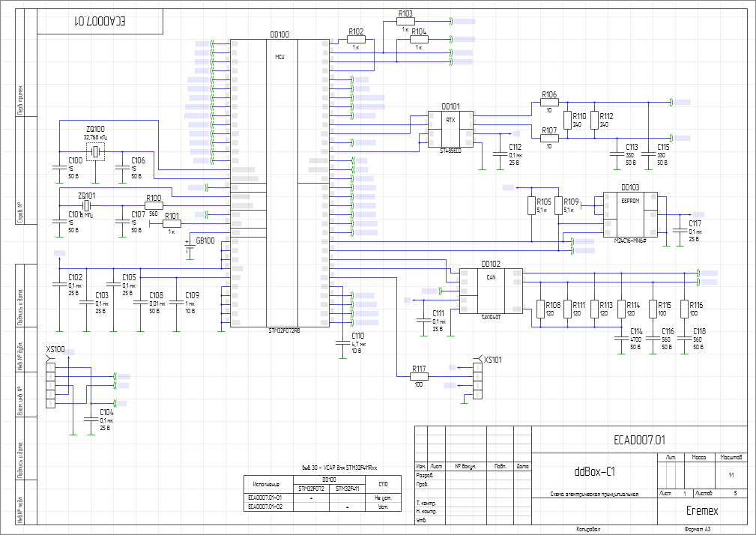
Task: Select the ECAD007.01 title block number
Action: click(x=639, y=440)
